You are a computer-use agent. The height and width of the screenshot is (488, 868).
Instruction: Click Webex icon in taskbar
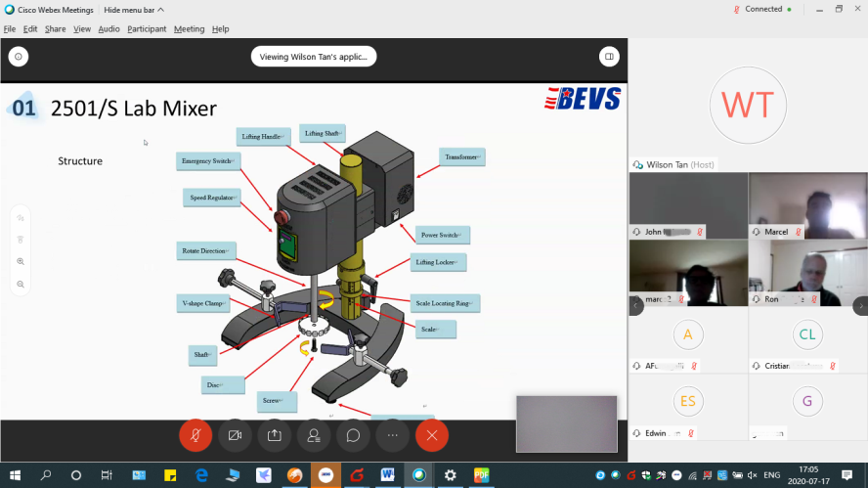(419, 475)
